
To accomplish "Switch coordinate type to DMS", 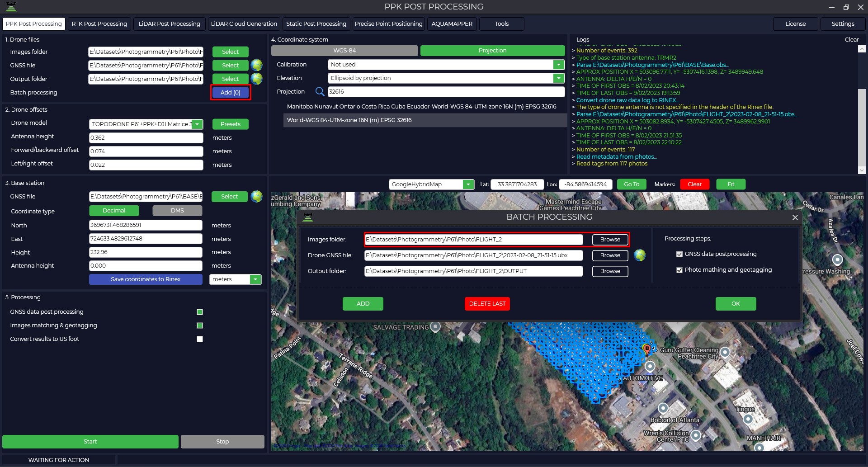I will pyautogui.click(x=177, y=211).
